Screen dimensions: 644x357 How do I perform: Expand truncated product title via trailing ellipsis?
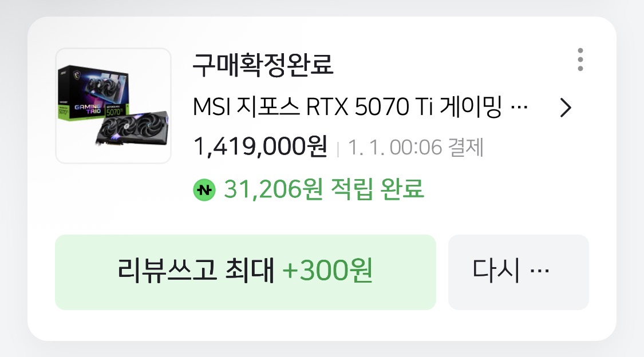coord(519,108)
